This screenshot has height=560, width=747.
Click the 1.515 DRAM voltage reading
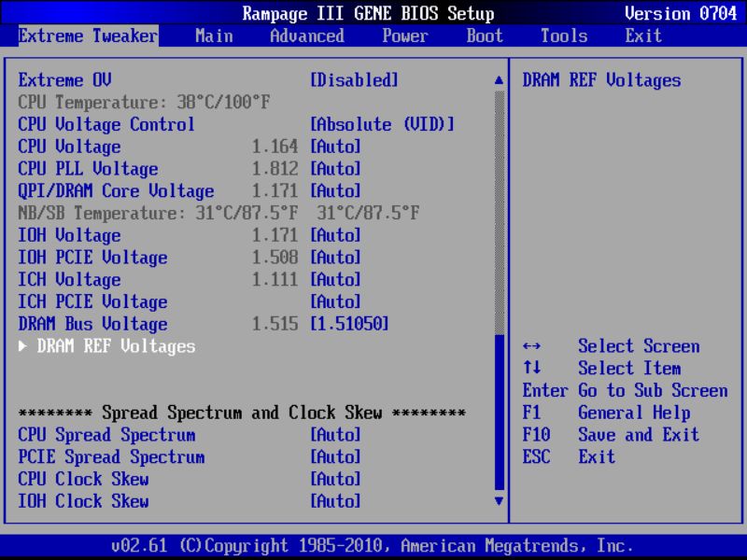[x=275, y=324]
